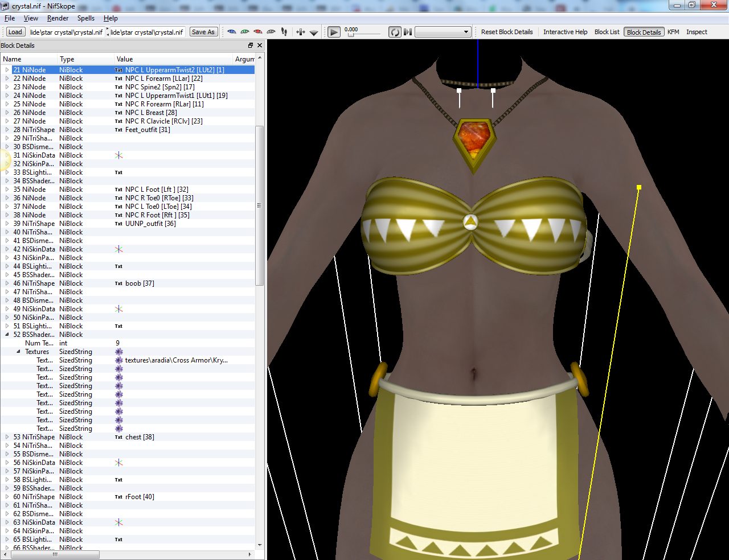This screenshot has width=729, height=560.
Task: Click Reset Block Details
Action: click(x=507, y=32)
